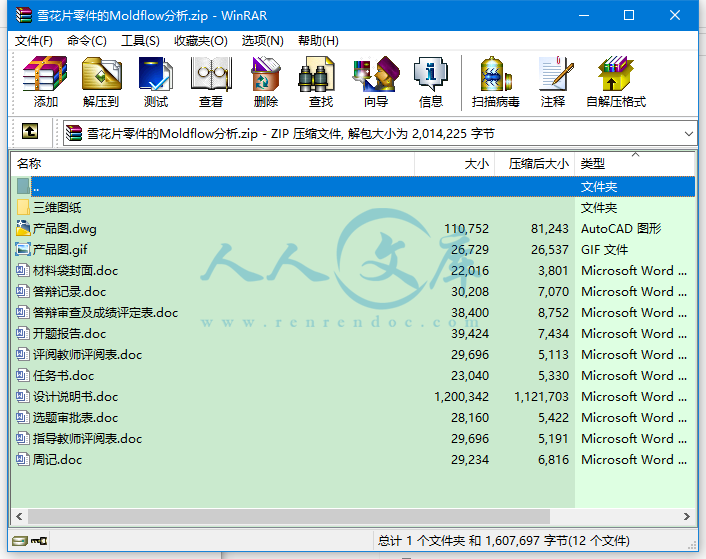Image resolution: width=706 pixels, height=559 pixels.
Task: Select file 材料袋封面.doc
Action: coord(75,270)
